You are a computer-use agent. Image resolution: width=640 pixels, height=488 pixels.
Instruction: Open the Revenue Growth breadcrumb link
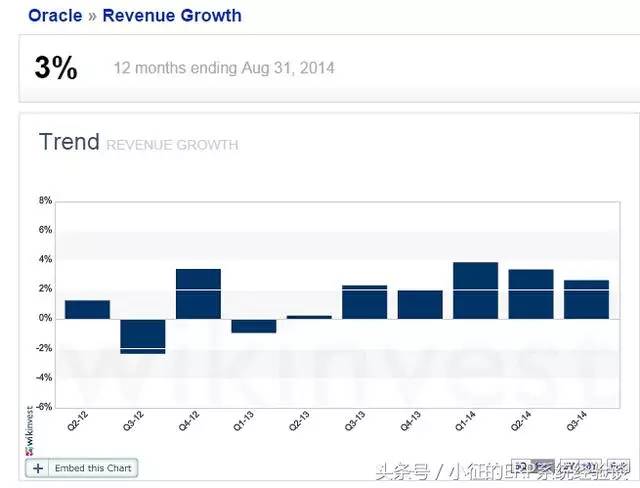click(x=172, y=16)
